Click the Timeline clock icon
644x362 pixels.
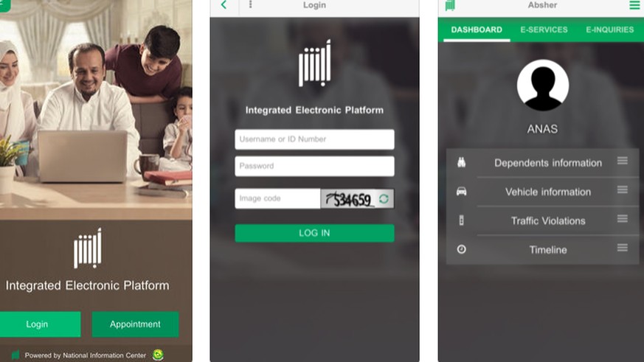point(461,249)
